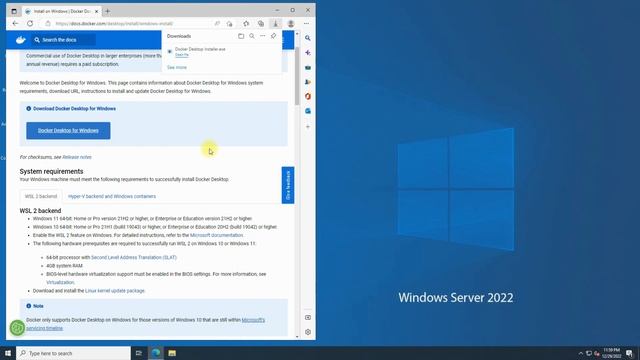This screenshot has height=360, width=640.
Task: Open the Microsoft documentation link
Action: click(x=216, y=235)
